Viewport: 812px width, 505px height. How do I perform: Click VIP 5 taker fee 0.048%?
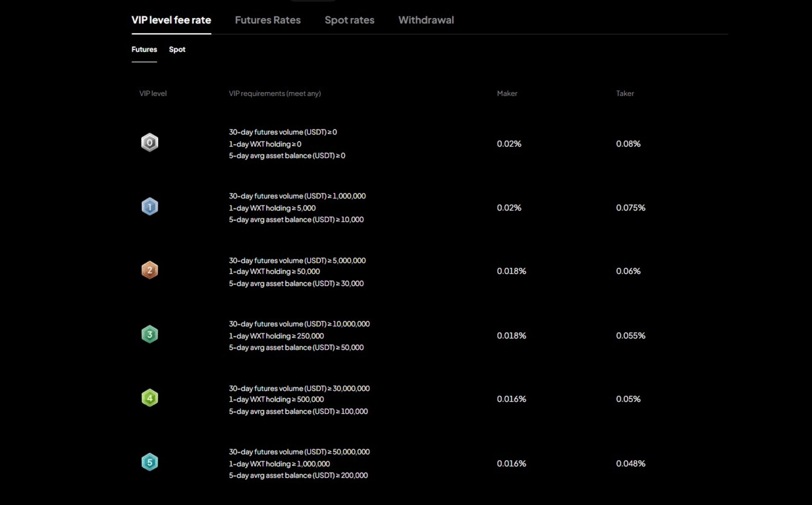pos(630,464)
